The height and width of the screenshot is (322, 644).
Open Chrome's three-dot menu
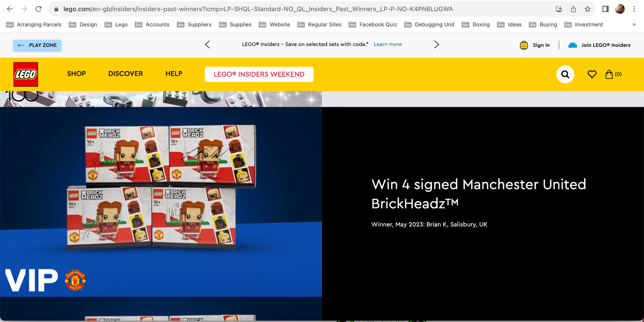pos(634,9)
